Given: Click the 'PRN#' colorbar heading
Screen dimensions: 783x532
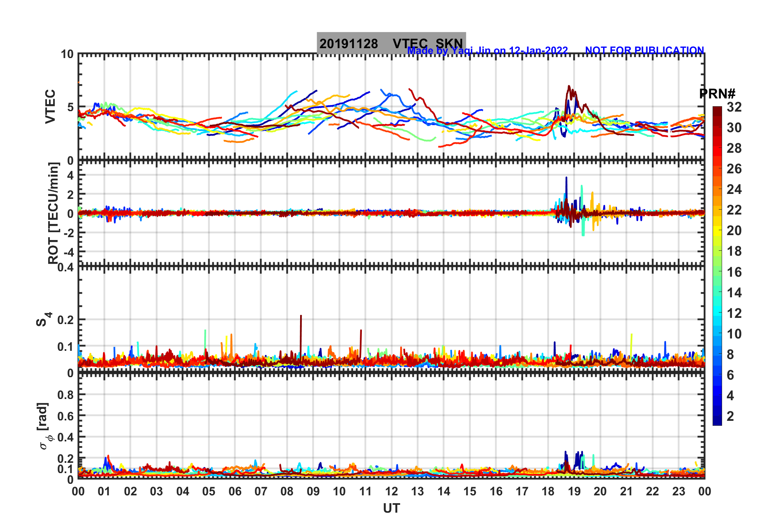Looking at the screenshot, I should (x=717, y=94).
